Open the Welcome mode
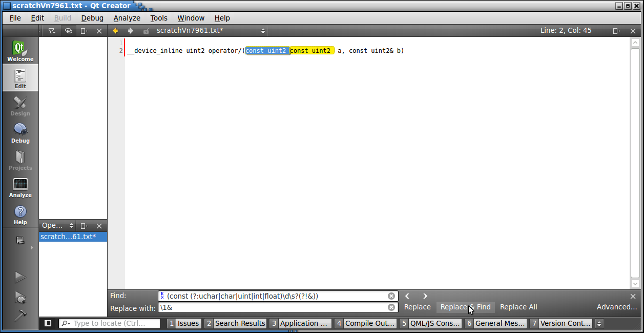This screenshot has width=644, height=333. click(x=20, y=51)
